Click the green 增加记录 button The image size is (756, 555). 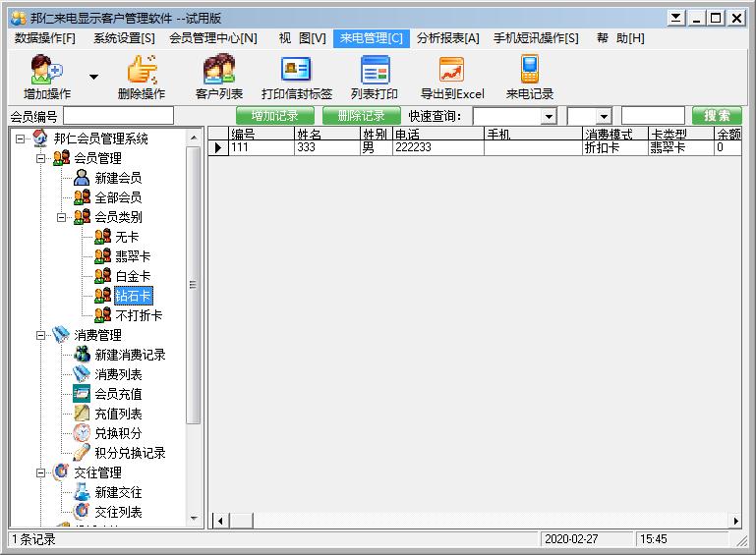pos(275,116)
